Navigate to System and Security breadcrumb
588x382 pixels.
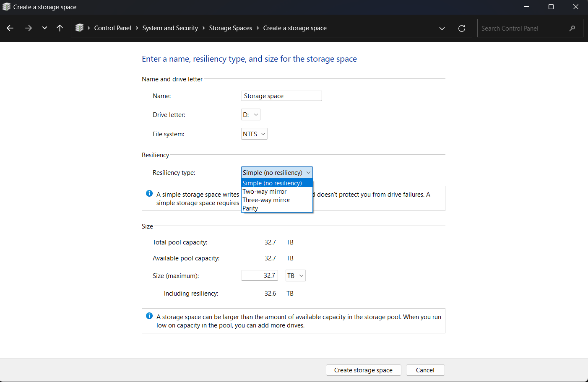170,28
